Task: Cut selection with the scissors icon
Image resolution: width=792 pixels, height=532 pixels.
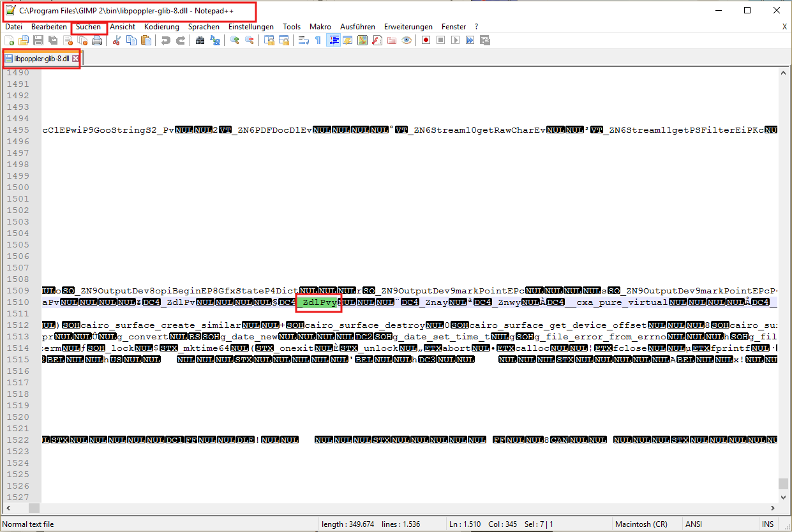Action: point(117,40)
